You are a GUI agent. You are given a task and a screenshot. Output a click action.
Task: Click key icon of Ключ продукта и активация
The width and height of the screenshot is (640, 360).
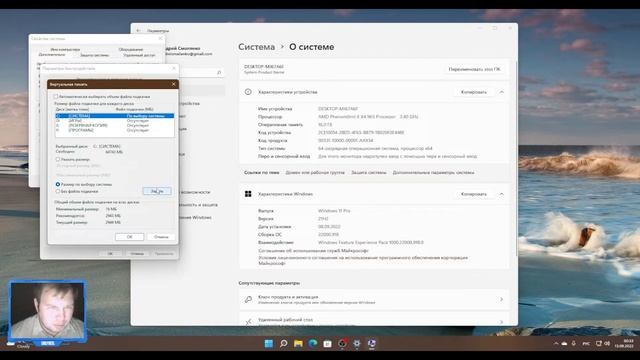click(248, 300)
